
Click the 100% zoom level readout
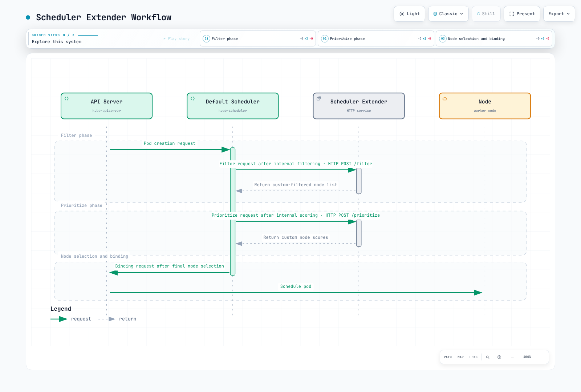[x=527, y=357]
